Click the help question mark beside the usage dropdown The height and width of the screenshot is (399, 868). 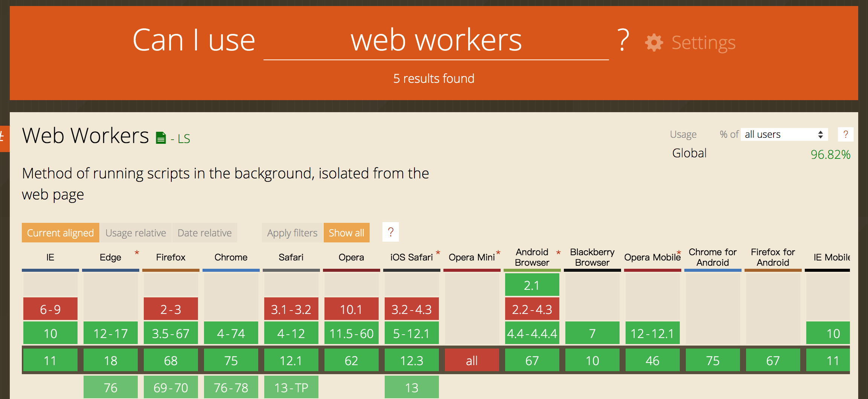(845, 134)
